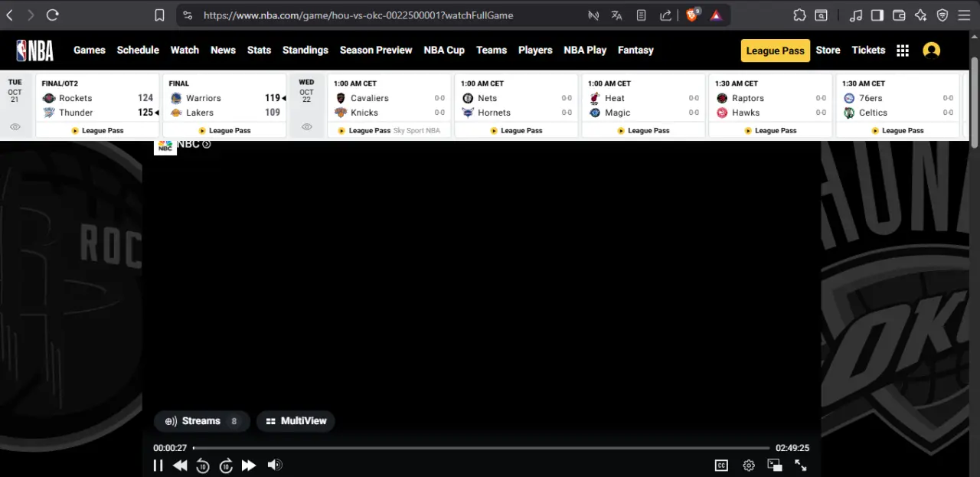This screenshot has width=980, height=477.
Task: Skip forward 10 seconds
Action: coord(226,466)
